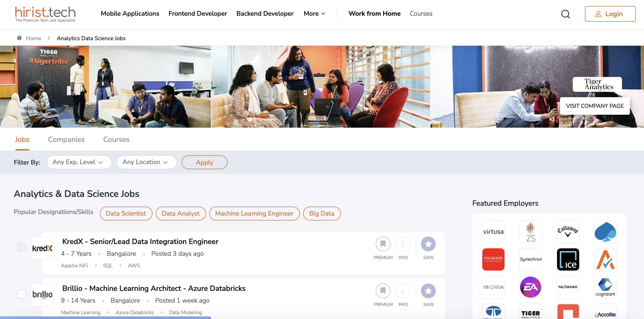Click the Apply filter button

tap(204, 162)
